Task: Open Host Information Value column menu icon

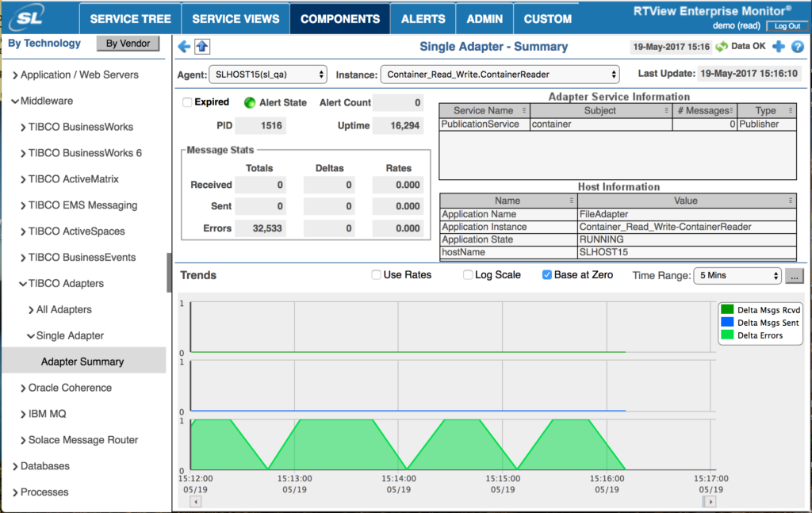Action: click(x=791, y=201)
